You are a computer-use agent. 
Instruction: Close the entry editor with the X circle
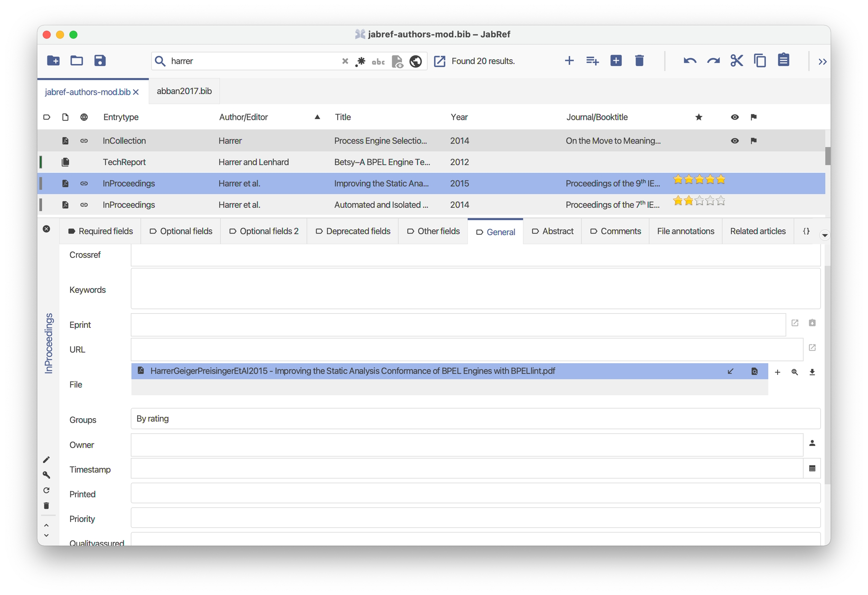pyautogui.click(x=46, y=229)
